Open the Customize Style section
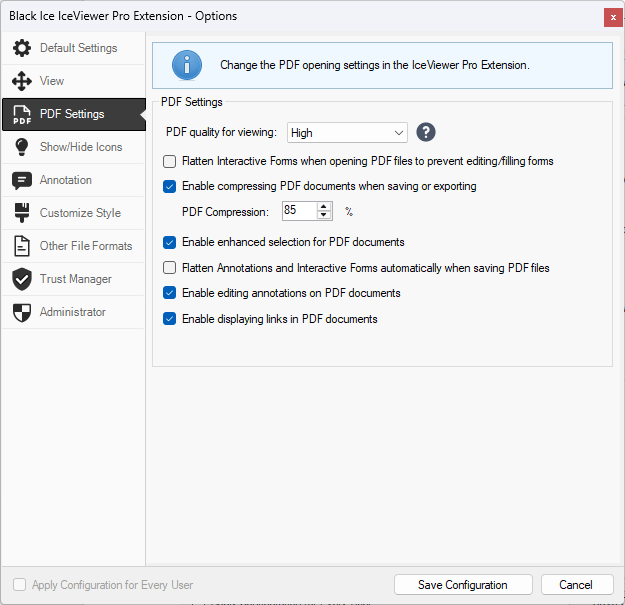 tap(74, 213)
